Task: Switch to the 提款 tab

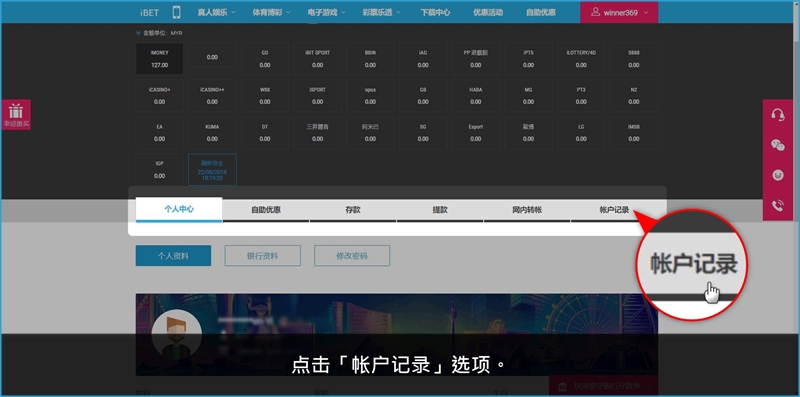Action: [440, 210]
